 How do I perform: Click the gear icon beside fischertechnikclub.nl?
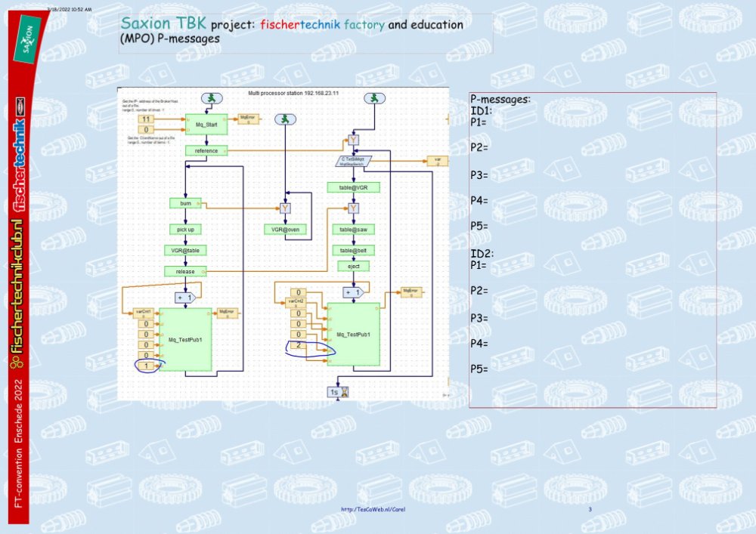pyautogui.click(x=16, y=363)
